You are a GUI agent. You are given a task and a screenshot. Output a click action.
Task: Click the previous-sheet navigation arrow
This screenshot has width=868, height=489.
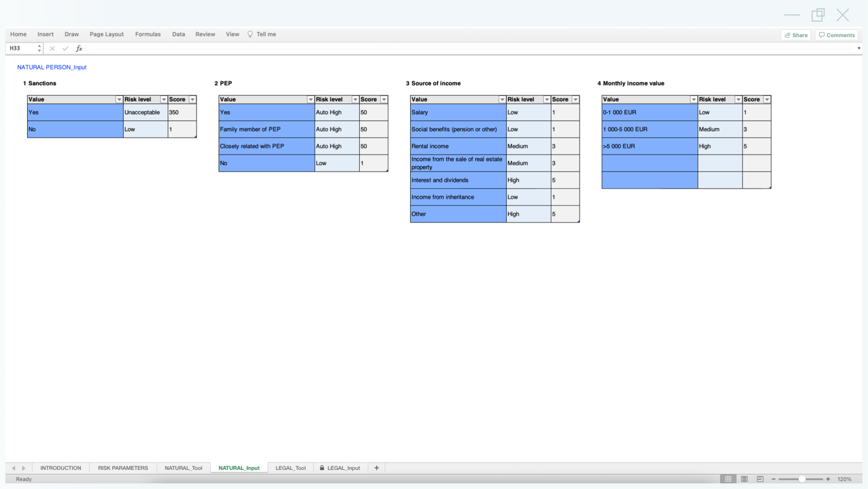click(14, 468)
